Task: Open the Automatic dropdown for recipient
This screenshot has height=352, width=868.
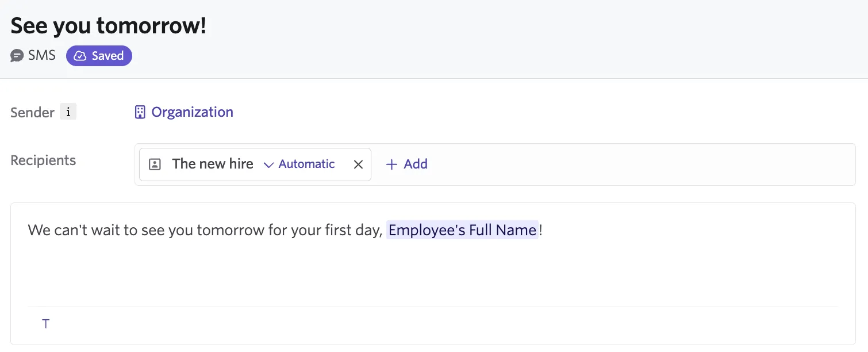Action: (299, 164)
